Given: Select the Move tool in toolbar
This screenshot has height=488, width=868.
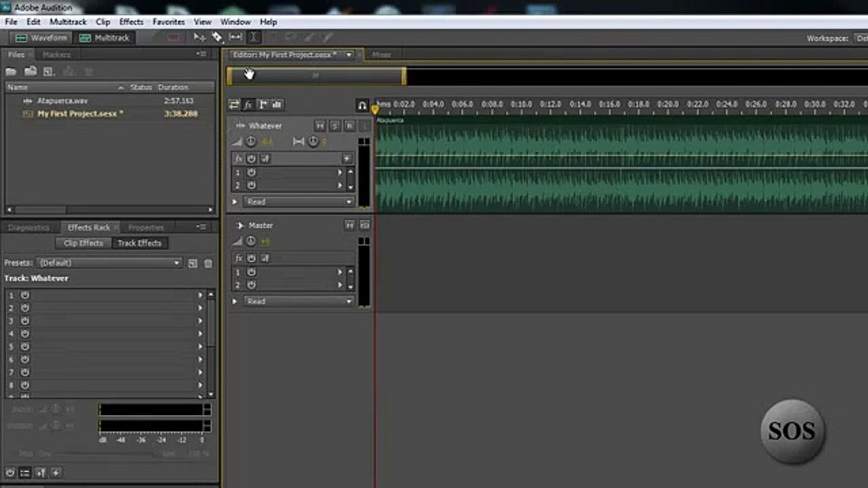Looking at the screenshot, I should click(199, 37).
